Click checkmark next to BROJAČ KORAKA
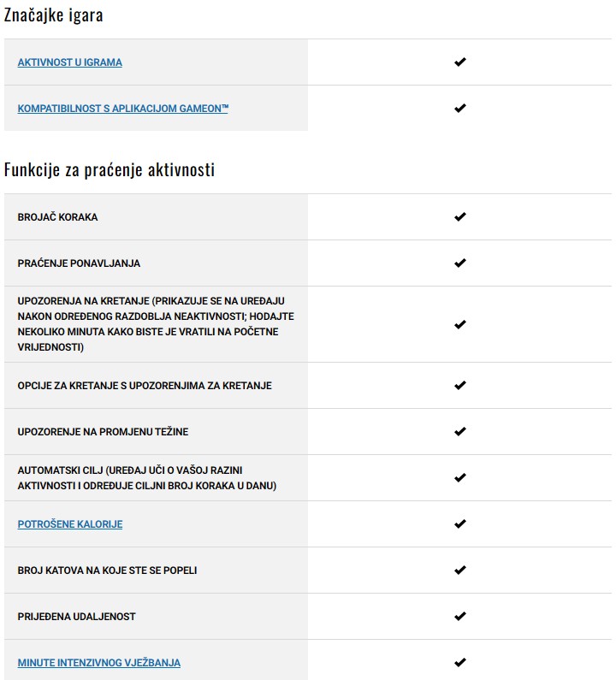616x680 pixels. [x=460, y=217]
